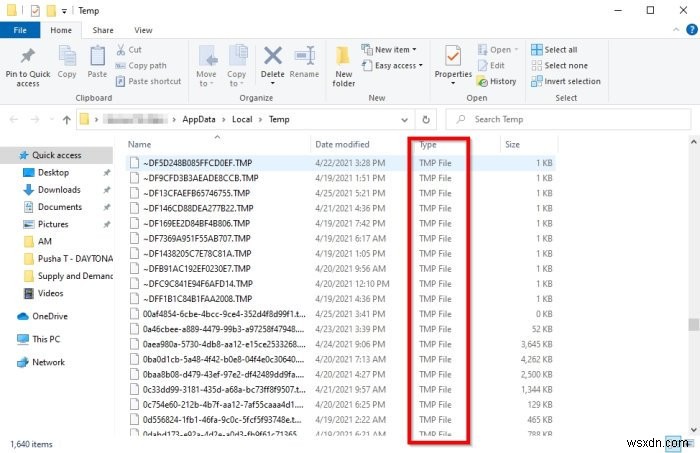Open the File menu tab
The width and height of the screenshot is (700, 453).
pos(20,30)
